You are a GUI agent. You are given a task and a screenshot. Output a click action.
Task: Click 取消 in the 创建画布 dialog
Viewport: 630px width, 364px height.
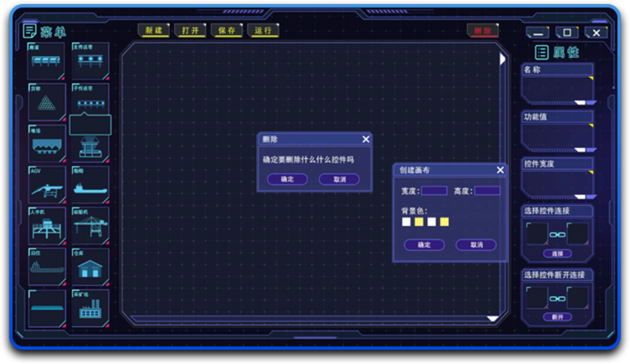click(476, 245)
